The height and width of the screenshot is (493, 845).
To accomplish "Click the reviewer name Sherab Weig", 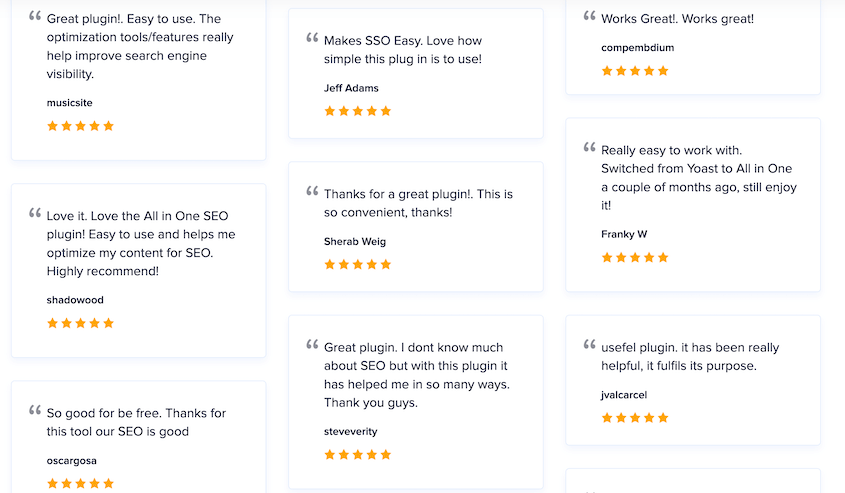I will [x=355, y=241].
